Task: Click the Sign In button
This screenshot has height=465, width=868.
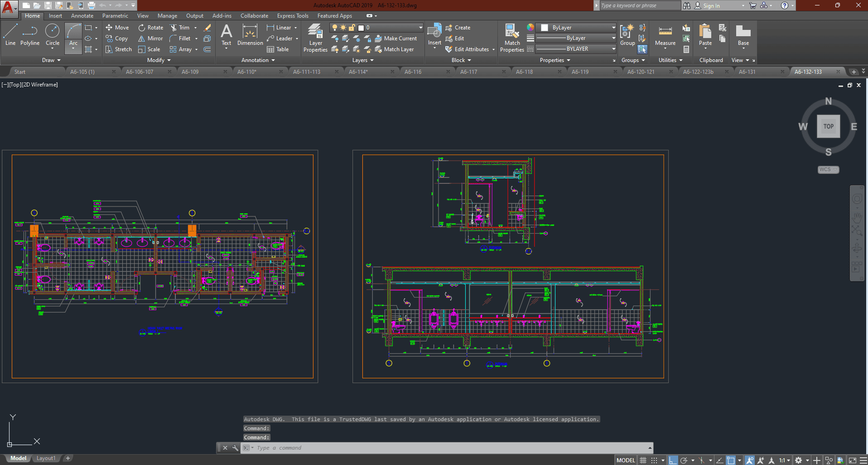Action: 711,5
